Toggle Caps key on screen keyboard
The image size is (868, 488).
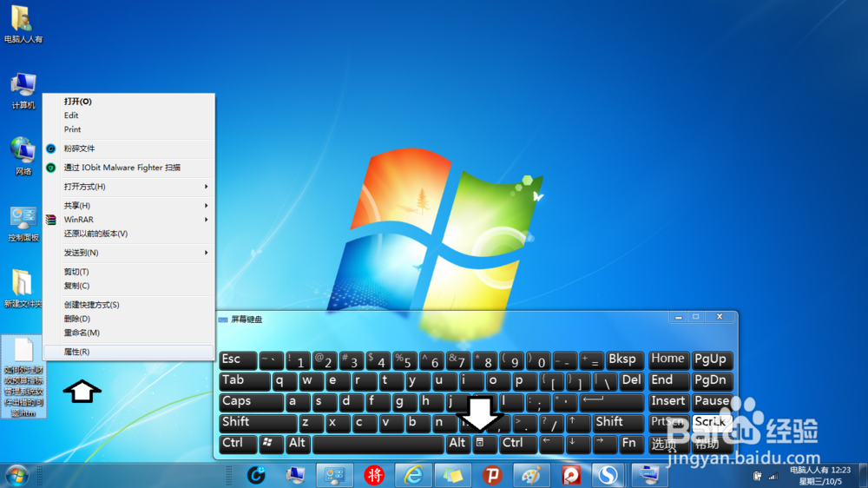click(251, 401)
